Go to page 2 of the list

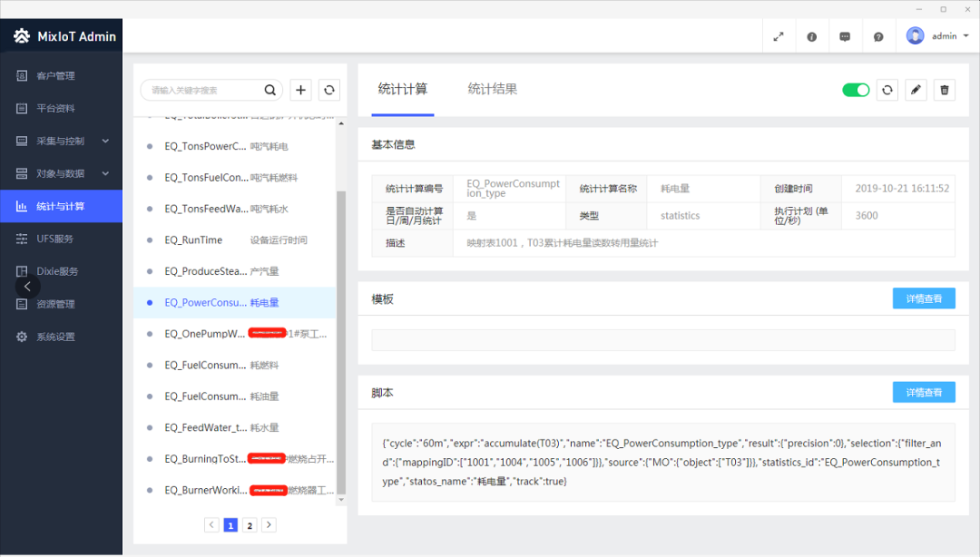point(250,524)
